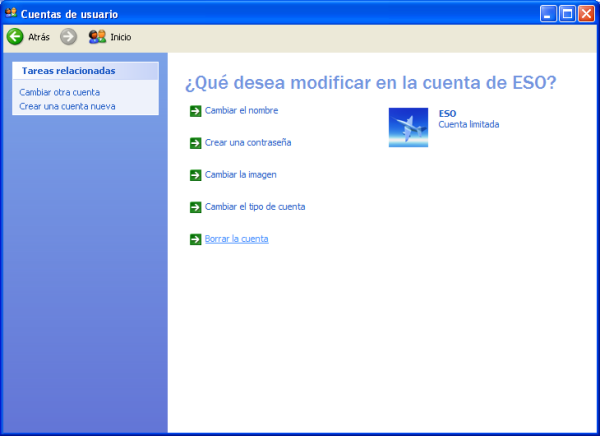Open the Cambiar el tipo de cuenta text link

[255, 206]
